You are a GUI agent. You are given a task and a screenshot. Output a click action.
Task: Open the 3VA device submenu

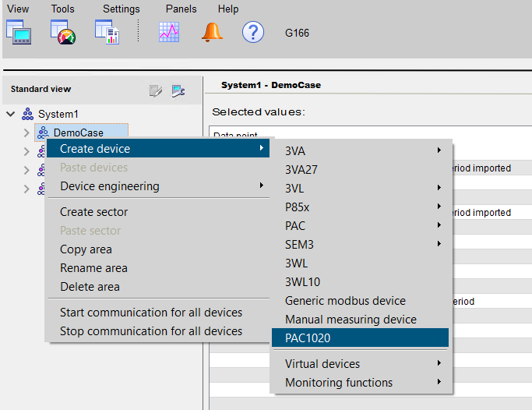361,150
